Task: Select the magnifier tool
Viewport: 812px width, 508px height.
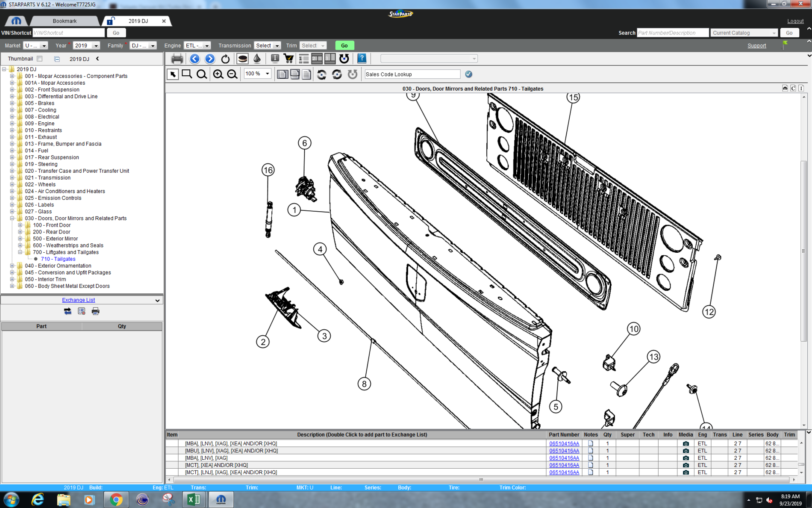Action: pyautogui.click(x=201, y=74)
